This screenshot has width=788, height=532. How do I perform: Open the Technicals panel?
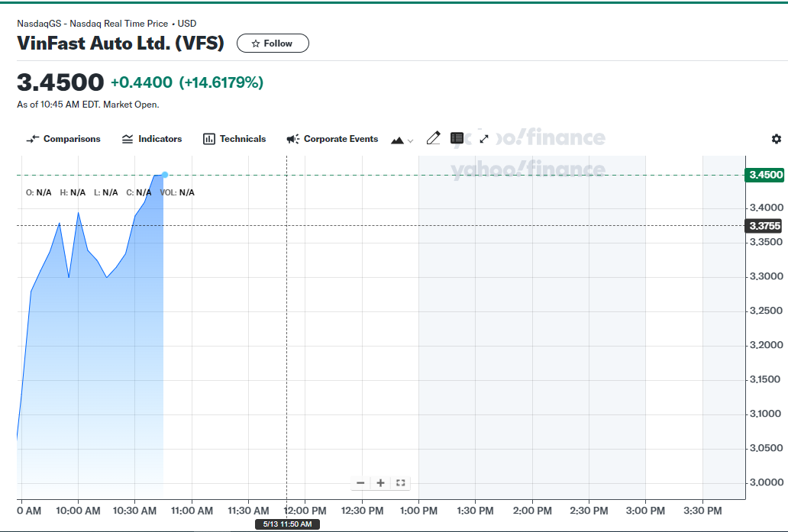pos(234,139)
